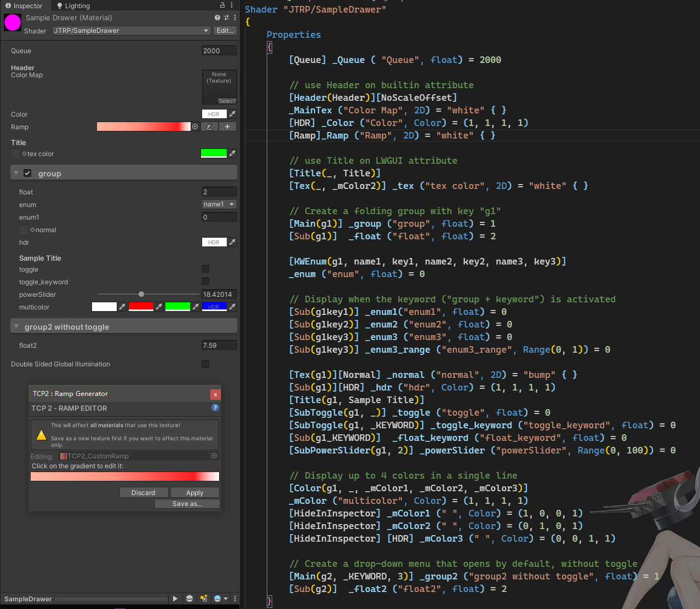Collapse the group2 without toggle foldout
This screenshot has width=700, height=609.
pyautogui.click(x=16, y=326)
